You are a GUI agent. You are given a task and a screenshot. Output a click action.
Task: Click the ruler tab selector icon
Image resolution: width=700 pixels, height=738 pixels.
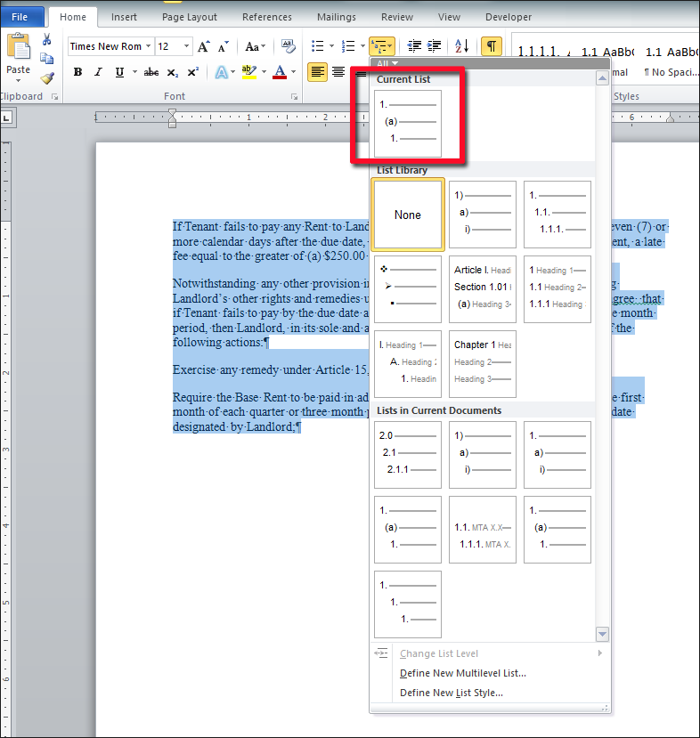[7, 118]
